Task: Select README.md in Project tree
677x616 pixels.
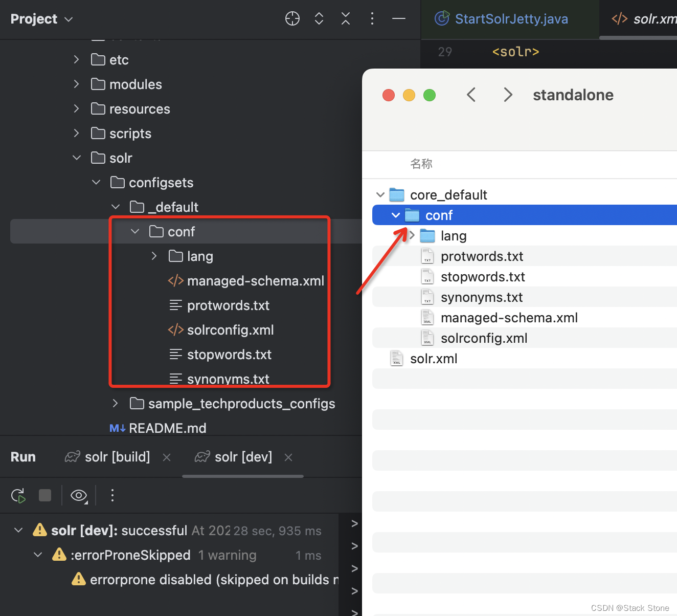Action: point(168,428)
